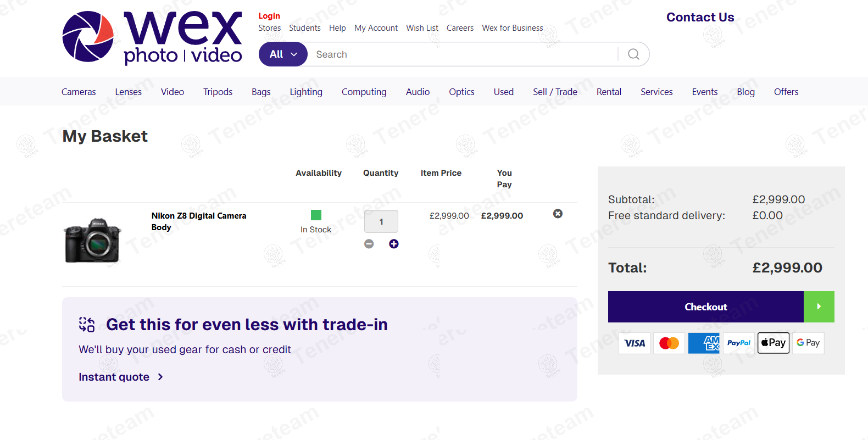Click the green checkout arrow
Image resolution: width=868 pixels, height=440 pixels.
click(x=819, y=307)
